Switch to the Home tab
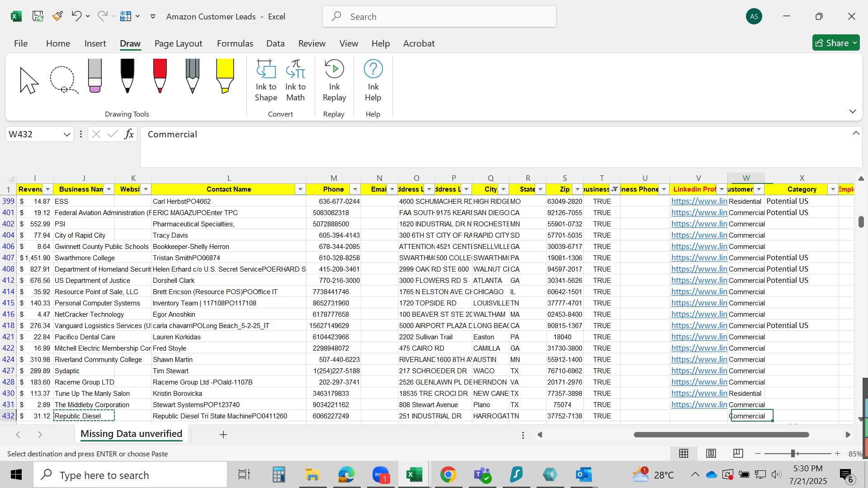This screenshot has height=488, width=868. point(58,43)
